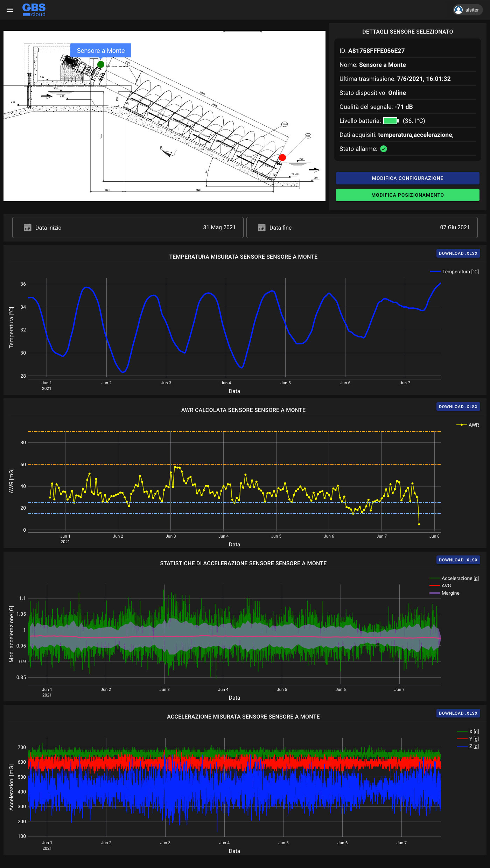Toggle the Z [g] legend series

point(468,746)
